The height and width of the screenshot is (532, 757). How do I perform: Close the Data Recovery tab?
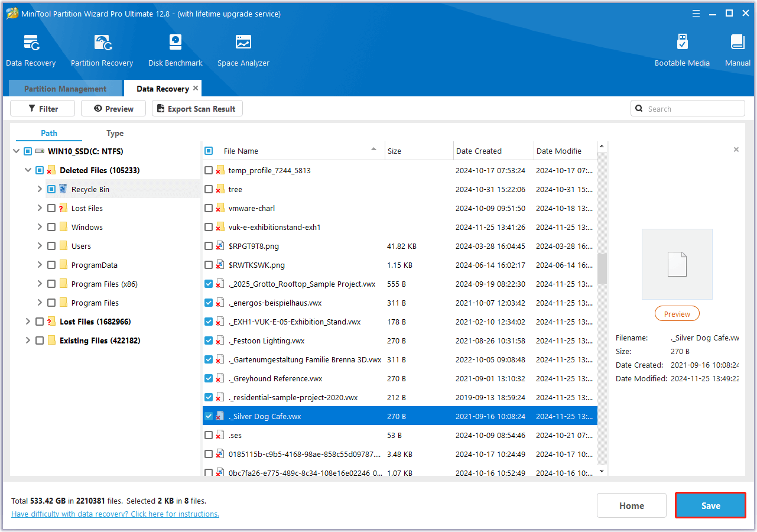196,88
